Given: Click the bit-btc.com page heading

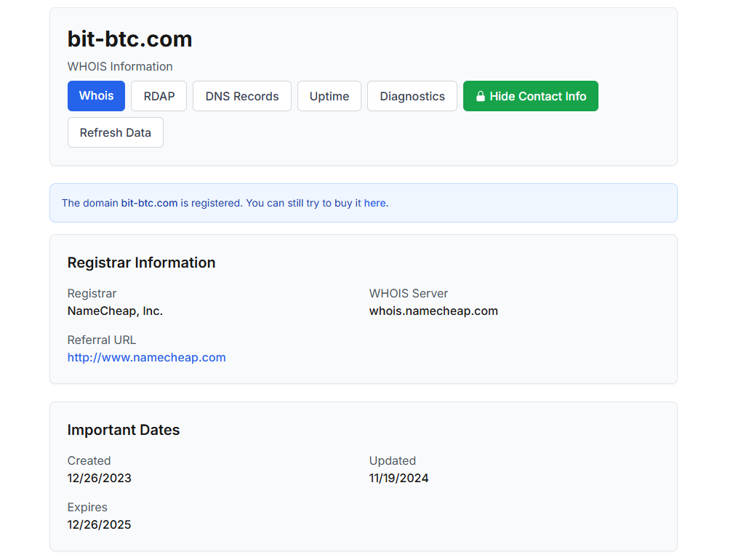Looking at the screenshot, I should (129, 39).
